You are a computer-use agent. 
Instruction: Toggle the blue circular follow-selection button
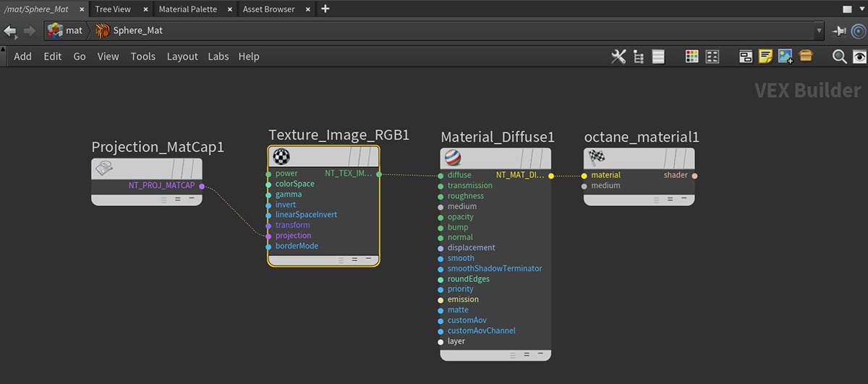858,31
